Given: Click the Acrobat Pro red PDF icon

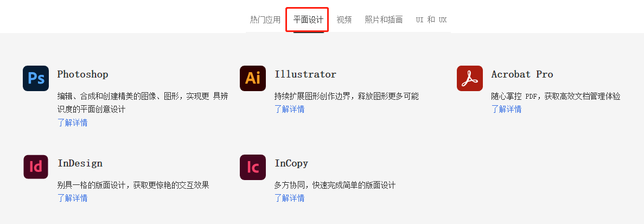Looking at the screenshot, I should (x=469, y=78).
